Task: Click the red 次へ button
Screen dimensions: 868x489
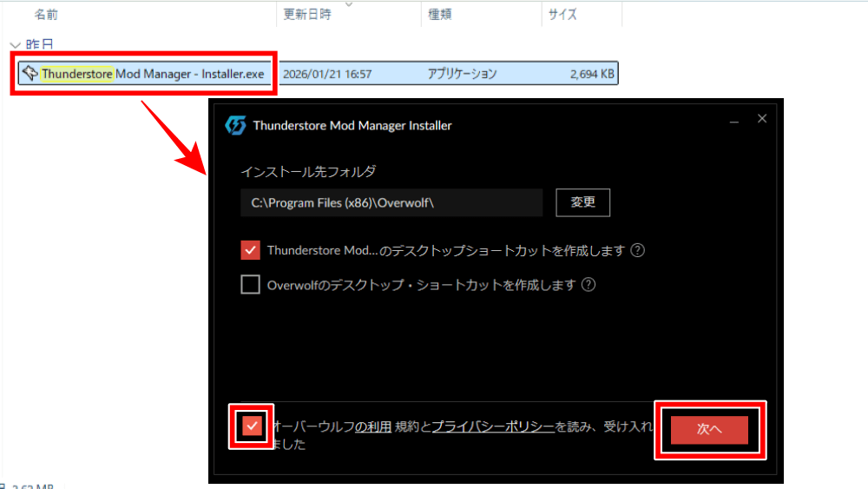Action: click(x=709, y=430)
